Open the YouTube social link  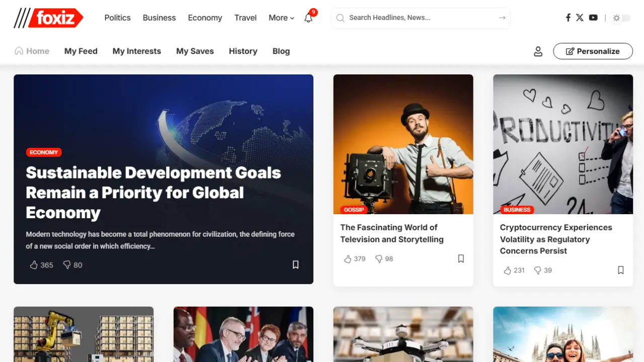[x=593, y=18]
